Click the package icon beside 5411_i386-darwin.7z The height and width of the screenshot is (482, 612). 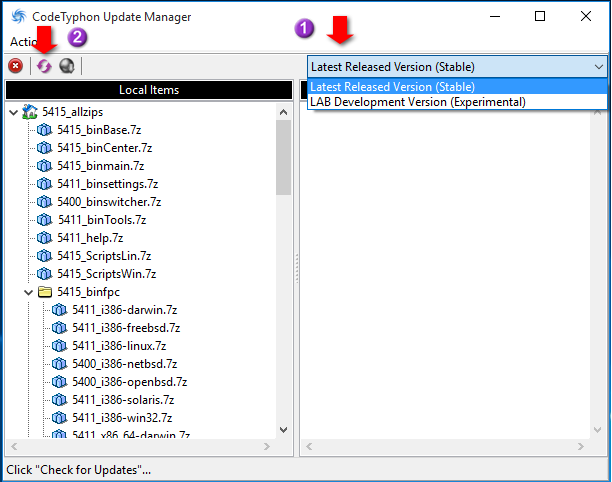[59, 310]
